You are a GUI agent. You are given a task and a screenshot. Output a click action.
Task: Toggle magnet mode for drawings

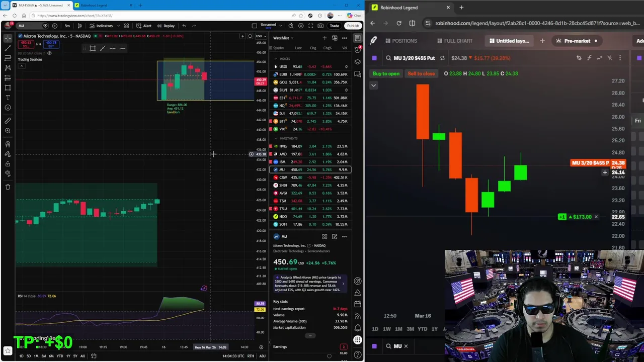(x=8, y=144)
